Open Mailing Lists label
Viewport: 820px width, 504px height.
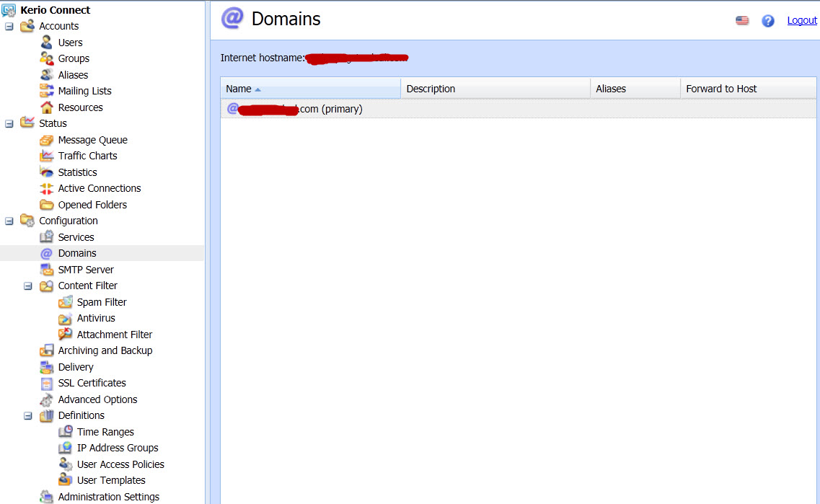[x=84, y=91]
